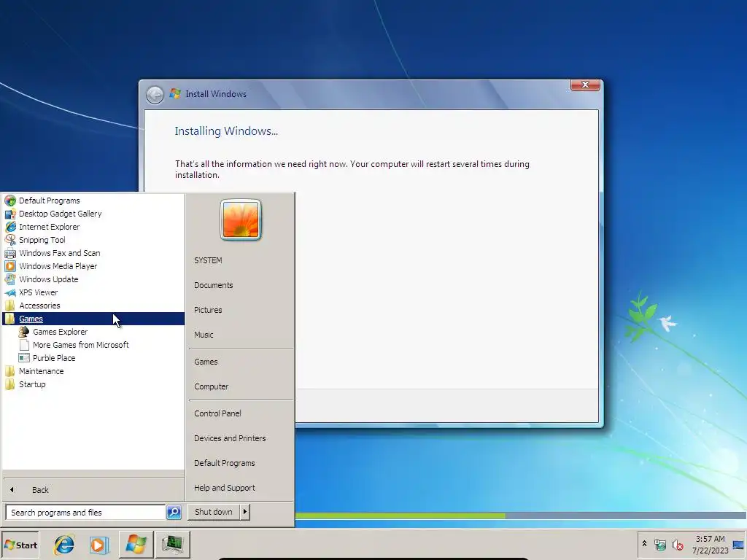Click the user account flower picture
747x560 pixels.
241,219
